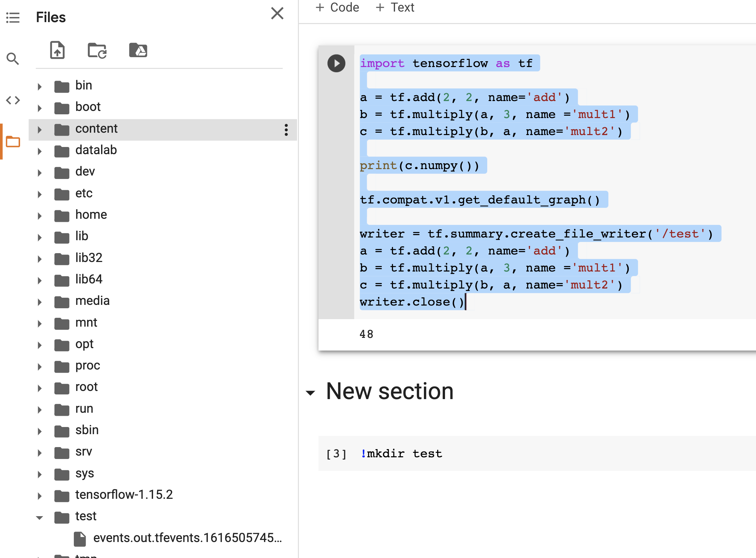The image size is (756, 558).
Task: Click the upload file icon
Action: pos(57,50)
